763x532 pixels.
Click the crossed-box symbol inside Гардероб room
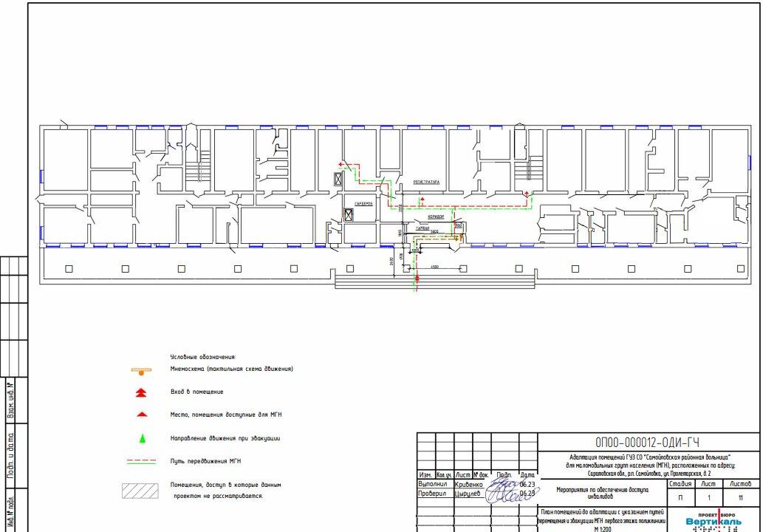tap(349, 214)
